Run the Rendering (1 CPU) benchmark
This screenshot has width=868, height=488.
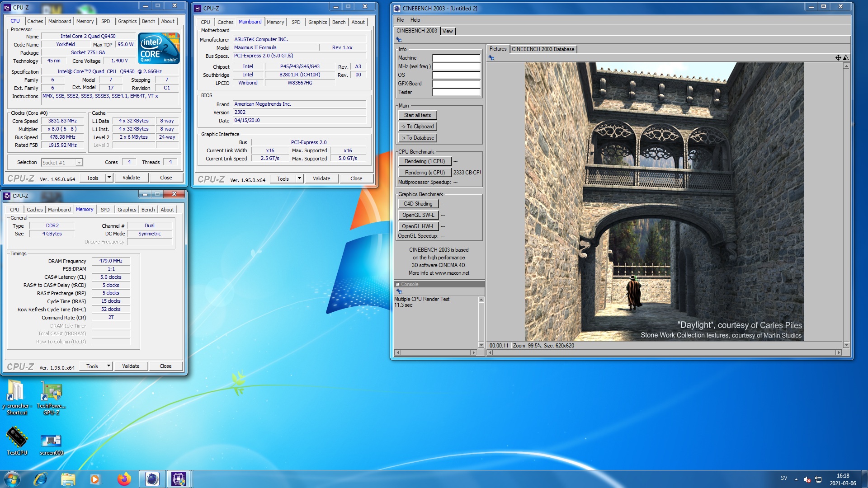pos(425,161)
